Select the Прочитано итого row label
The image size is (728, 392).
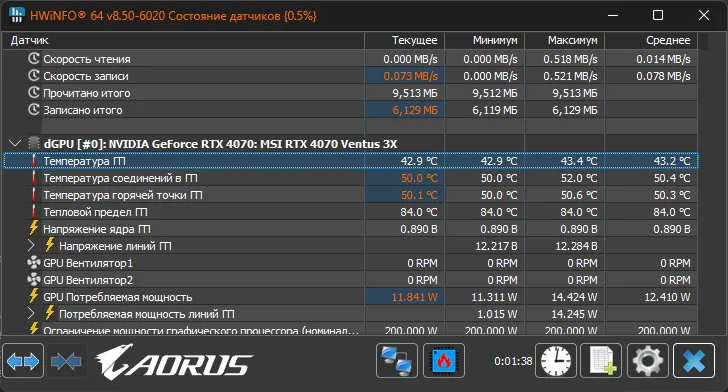(x=87, y=93)
